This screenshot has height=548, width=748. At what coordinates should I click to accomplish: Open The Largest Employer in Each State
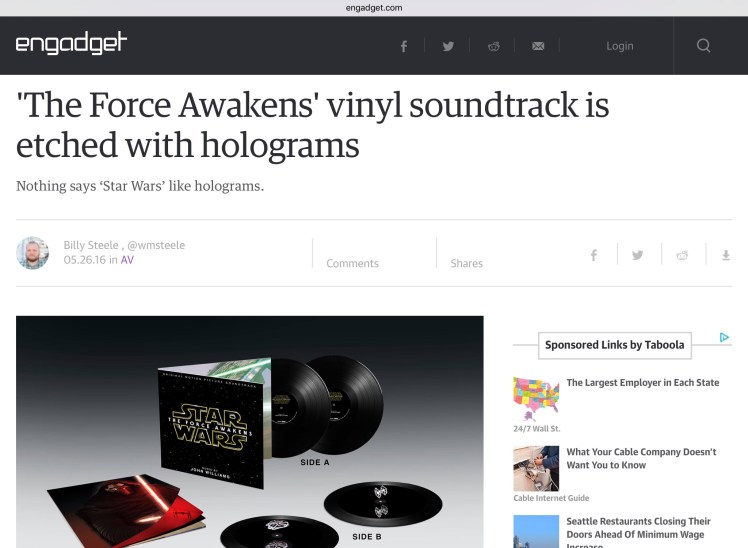643,383
